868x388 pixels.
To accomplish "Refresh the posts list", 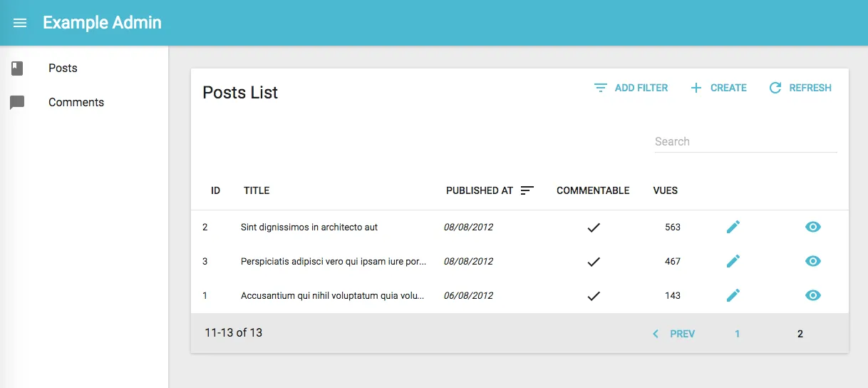I will (x=800, y=88).
